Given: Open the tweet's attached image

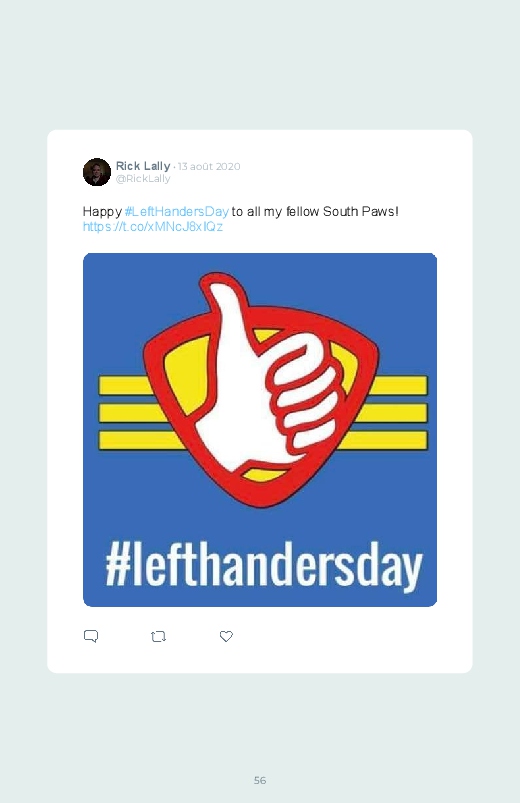Looking at the screenshot, I should tap(260, 430).
